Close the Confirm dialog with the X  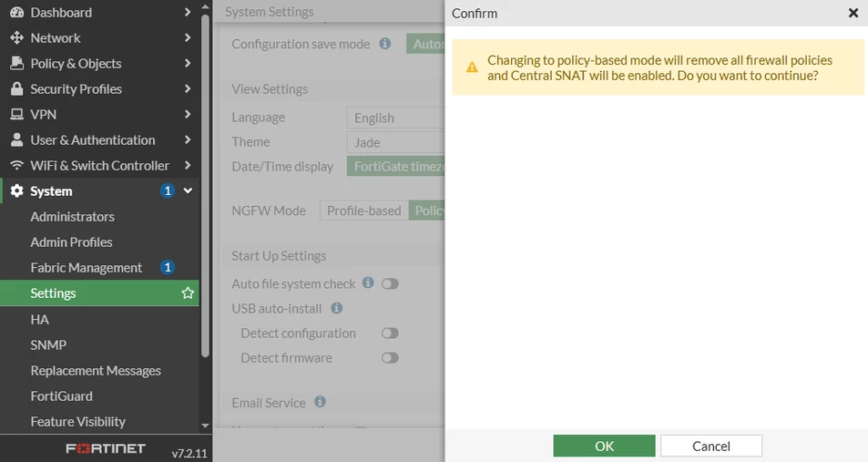(x=853, y=13)
